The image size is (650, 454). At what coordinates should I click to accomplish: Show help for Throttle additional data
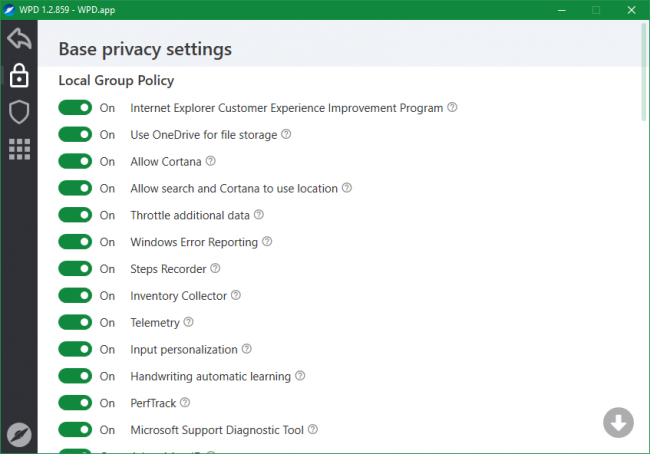coord(259,214)
